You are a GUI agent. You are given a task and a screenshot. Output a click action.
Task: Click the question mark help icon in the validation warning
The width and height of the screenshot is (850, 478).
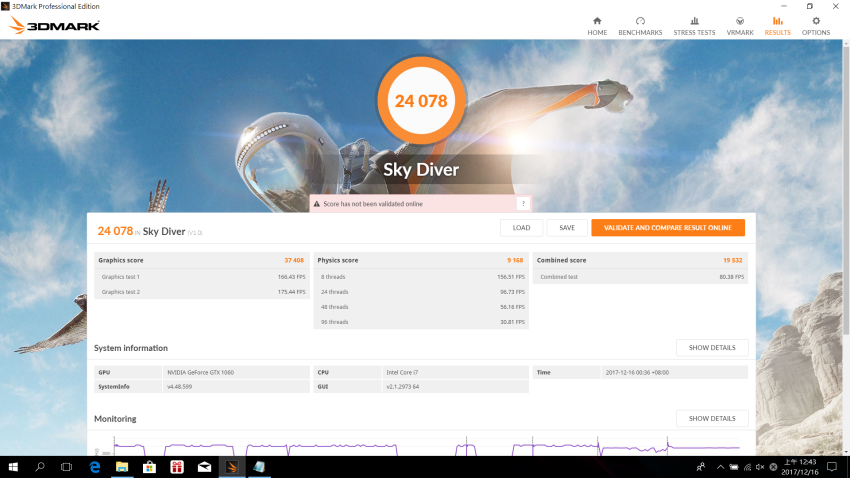coord(523,204)
